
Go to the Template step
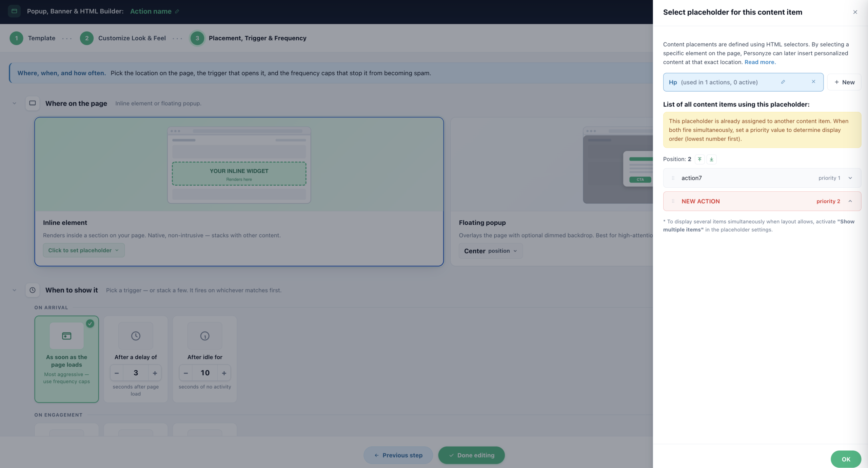(x=33, y=38)
